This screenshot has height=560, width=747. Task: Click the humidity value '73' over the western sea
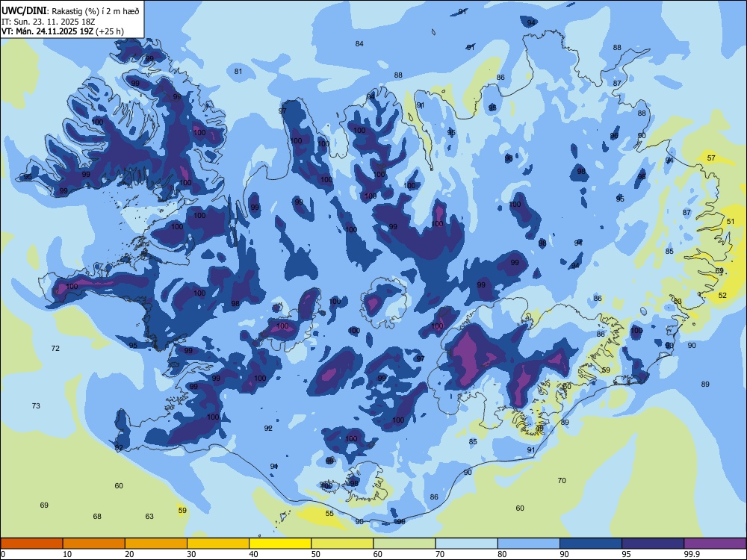(36, 405)
